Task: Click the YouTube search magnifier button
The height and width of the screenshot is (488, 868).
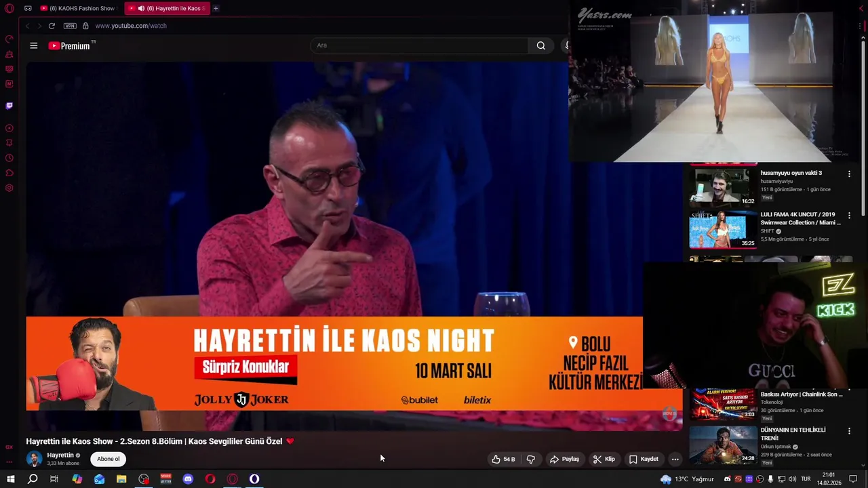Action: 540,45
